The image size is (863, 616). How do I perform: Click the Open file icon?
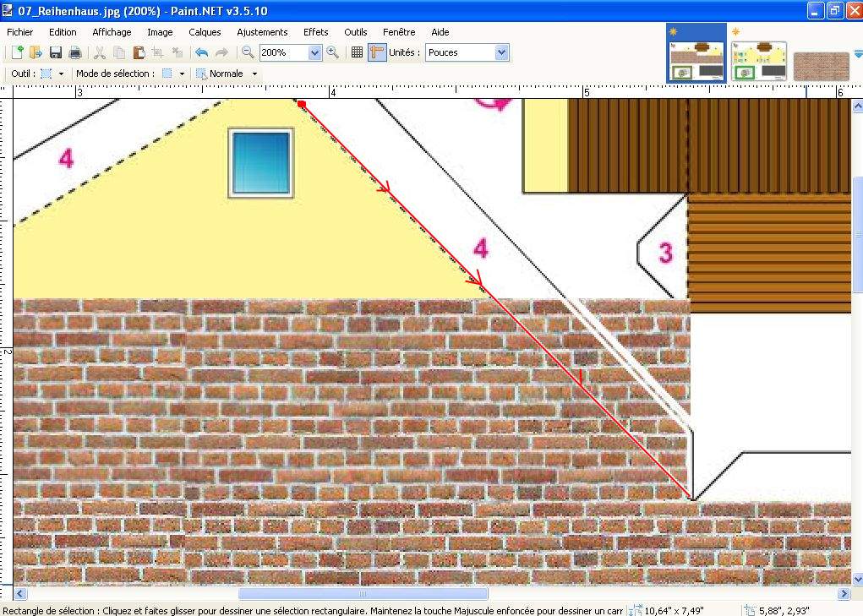point(36,52)
